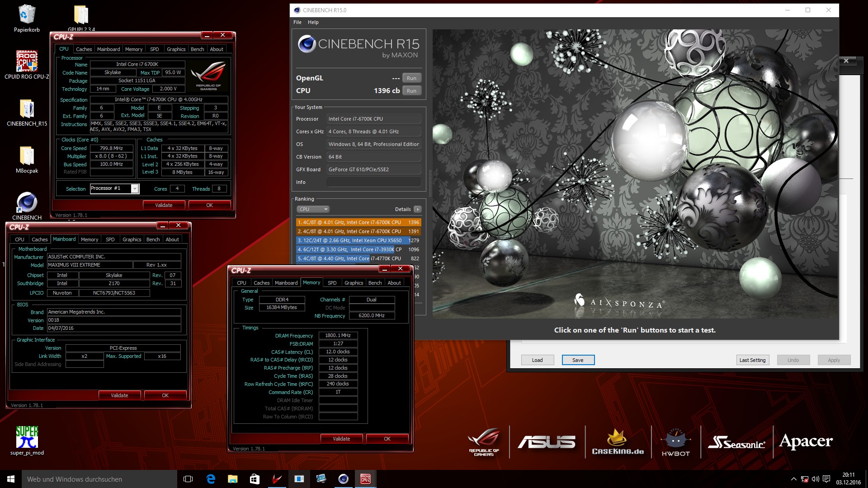Switch to the ROG CPU-Z taskbar icon

(x=365, y=479)
